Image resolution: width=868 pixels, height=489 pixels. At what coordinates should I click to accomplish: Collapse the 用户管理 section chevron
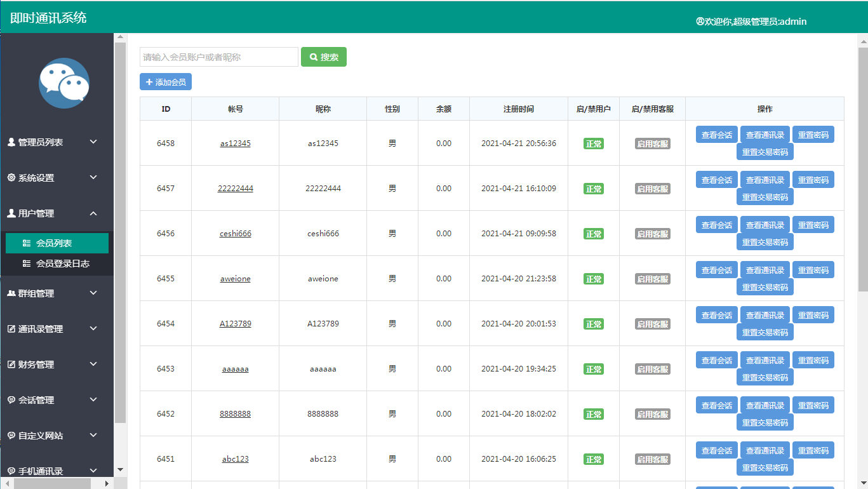coord(93,213)
